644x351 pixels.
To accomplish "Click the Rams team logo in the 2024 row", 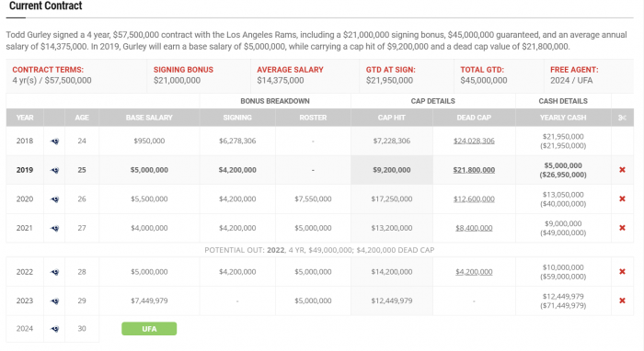I will pyautogui.click(x=54, y=329).
